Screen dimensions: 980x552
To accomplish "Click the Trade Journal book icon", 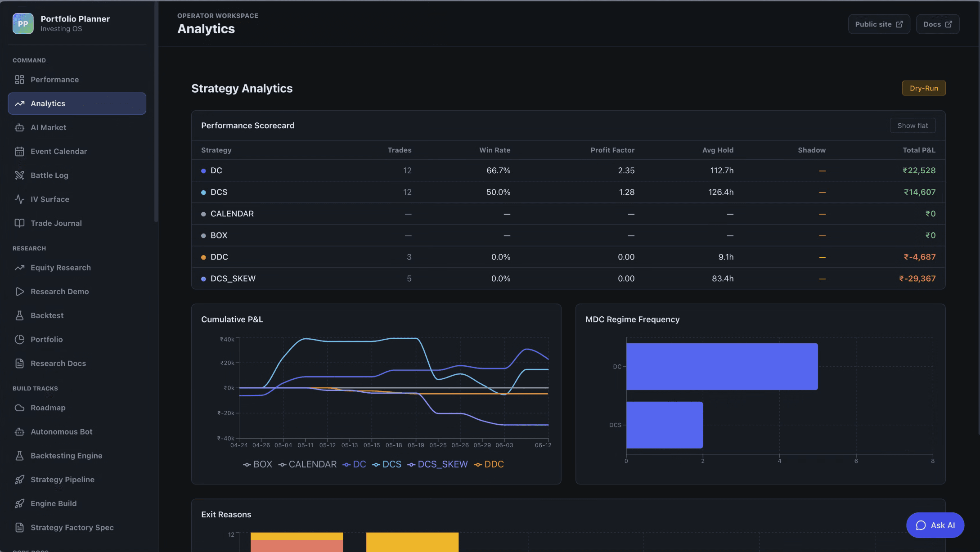I will tap(19, 223).
